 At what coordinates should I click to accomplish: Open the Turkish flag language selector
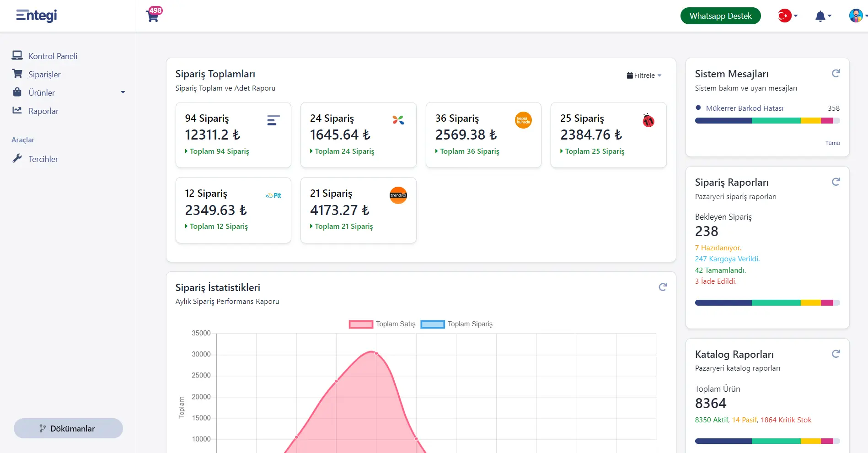click(x=788, y=16)
